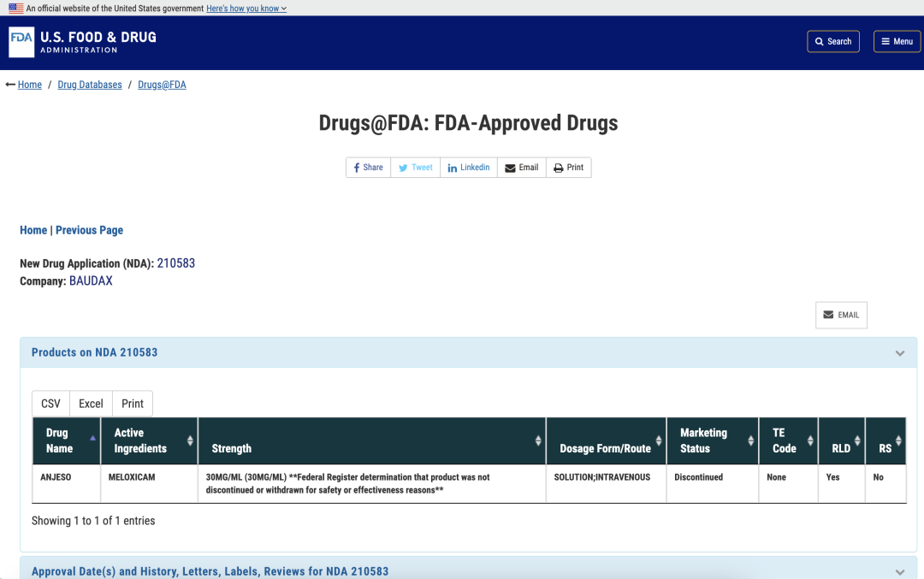Click the back arrow beside Home breadcrumb
The height and width of the screenshot is (579, 924).
click(10, 85)
